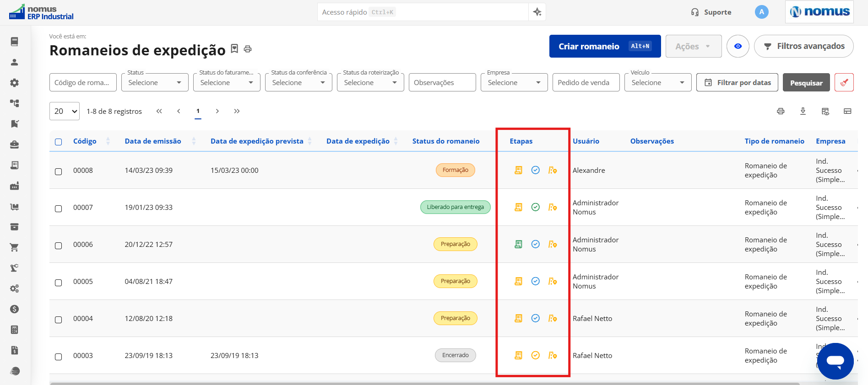Open the shopping cart icon in sidebar
This screenshot has width=868, height=385.
tap(15, 247)
